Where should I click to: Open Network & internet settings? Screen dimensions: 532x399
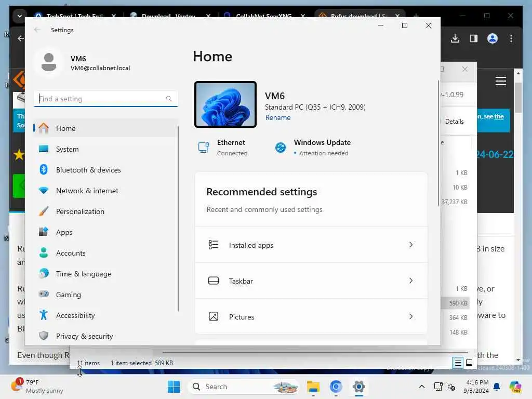105,191
